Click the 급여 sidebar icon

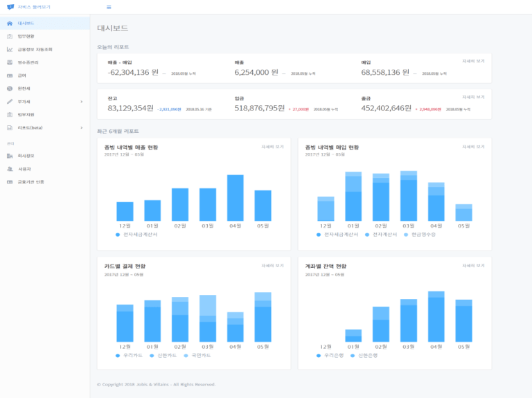(x=10, y=75)
